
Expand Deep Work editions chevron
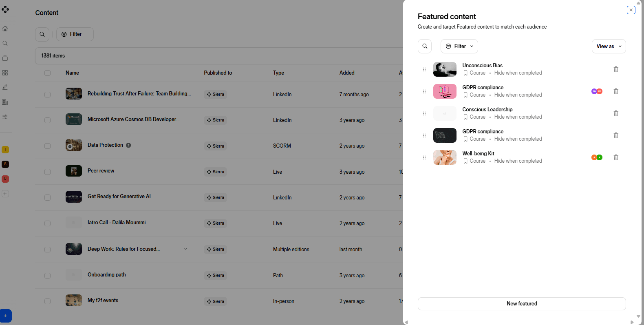[185, 249]
